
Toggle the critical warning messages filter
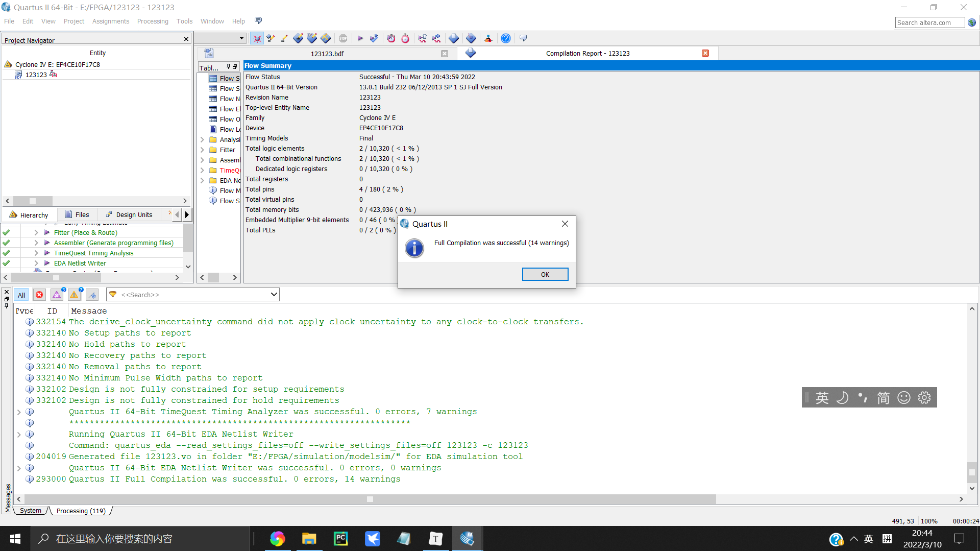coord(57,295)
